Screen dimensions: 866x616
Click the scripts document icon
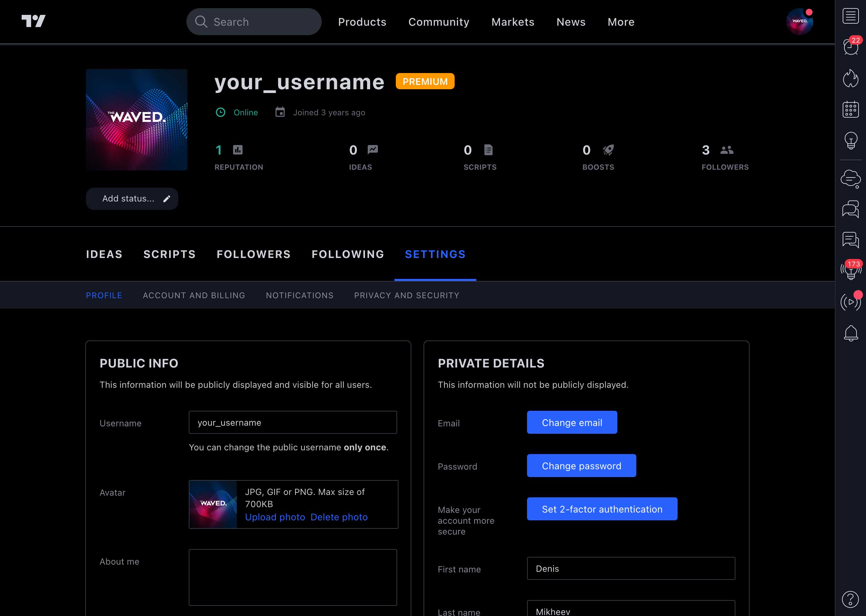[488, 150]
